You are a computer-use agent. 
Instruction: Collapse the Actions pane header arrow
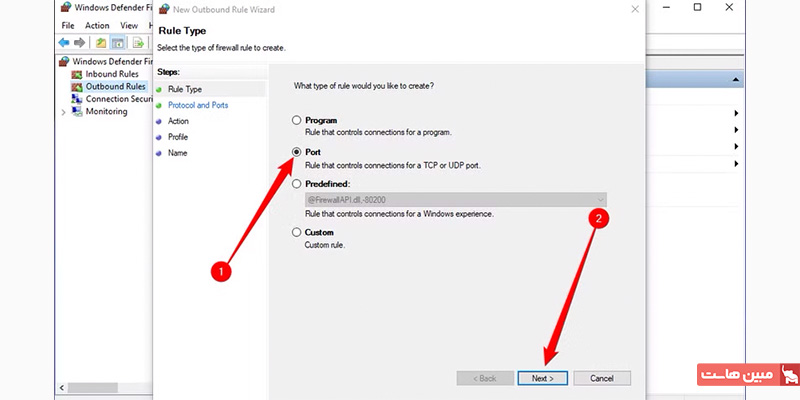click(x=735, y=80)
